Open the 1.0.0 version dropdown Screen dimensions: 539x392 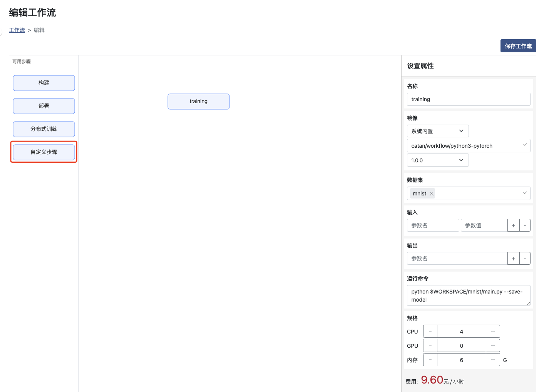point(437,160)
